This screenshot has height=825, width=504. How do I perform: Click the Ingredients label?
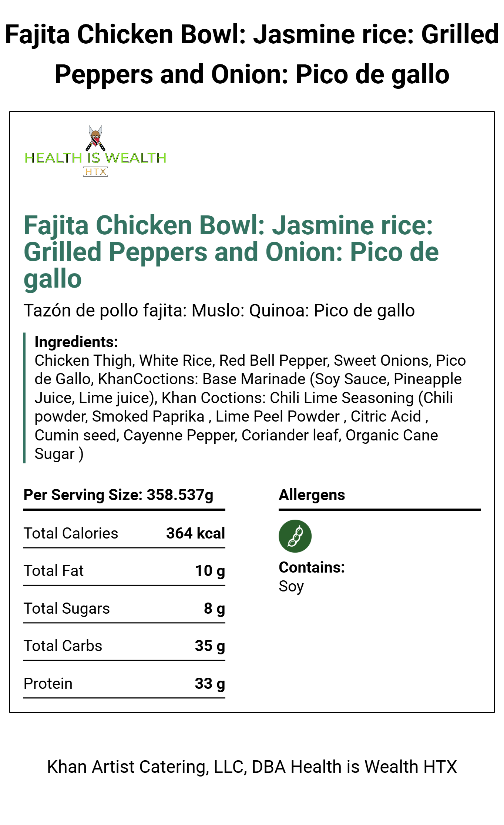[x=76, y=342]
